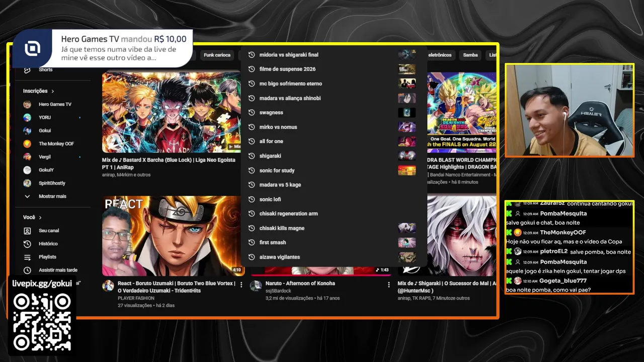Open the Histórico clock icon in sidebar
The height and width of the screenshot is (362, 644).
(x=27, y=244)
